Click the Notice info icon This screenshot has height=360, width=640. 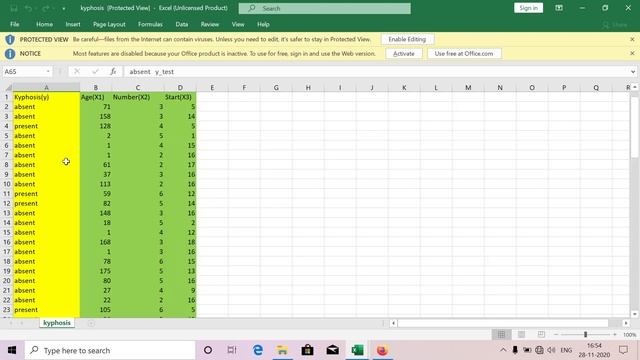(x=10, y=54)
